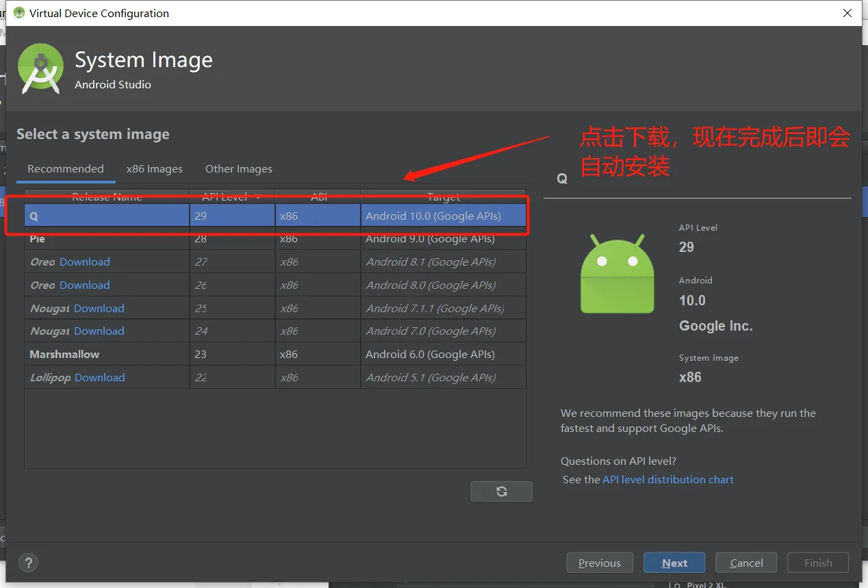This screenshot has height=588, width=868.
Task: Download the Oreo API 26 image
Action: (x=85, y=285)
